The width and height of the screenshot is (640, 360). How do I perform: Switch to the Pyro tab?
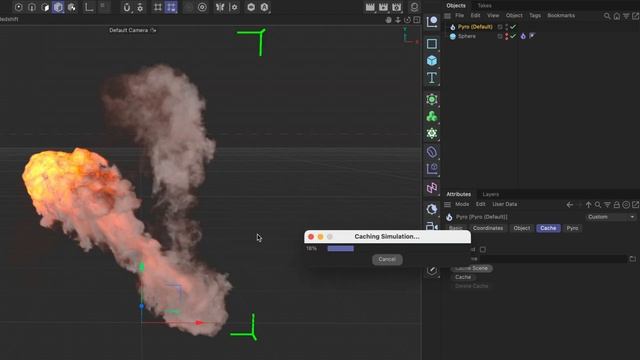pos(572,228)
